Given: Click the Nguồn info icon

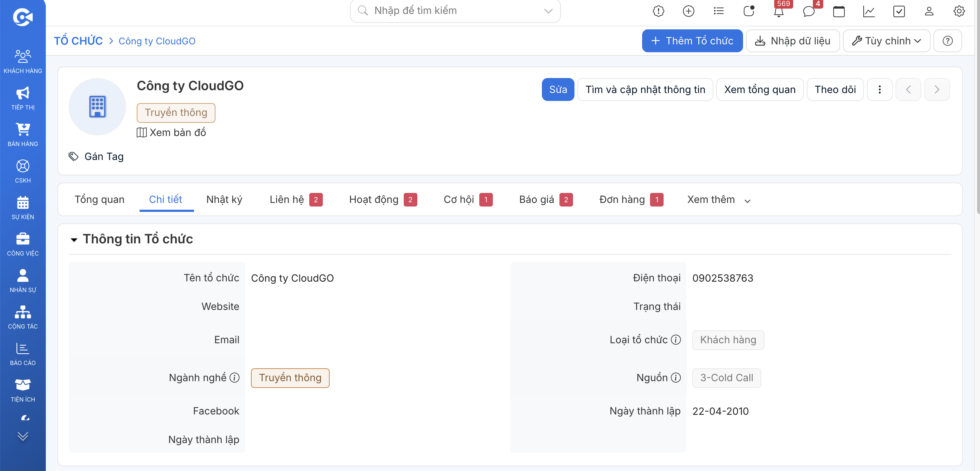Looking at the screenshot, I should 676,378.
